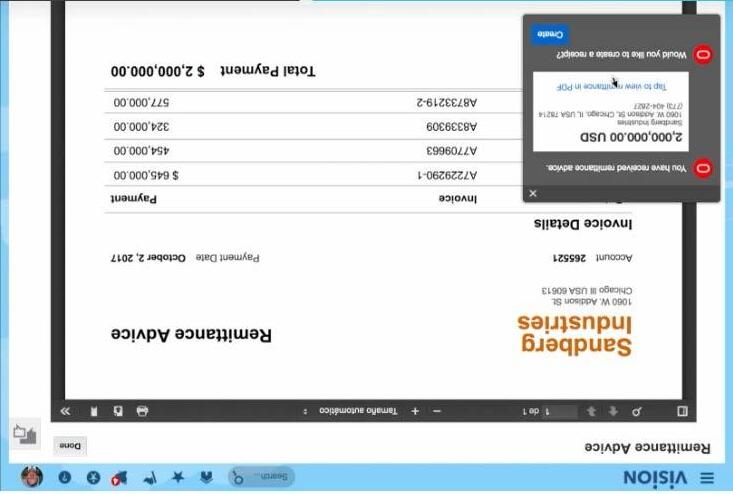This screenshot has width=733, height=494.
Task: Open the hamburger navigator menu beside VISION
Action: click(707, 478)
